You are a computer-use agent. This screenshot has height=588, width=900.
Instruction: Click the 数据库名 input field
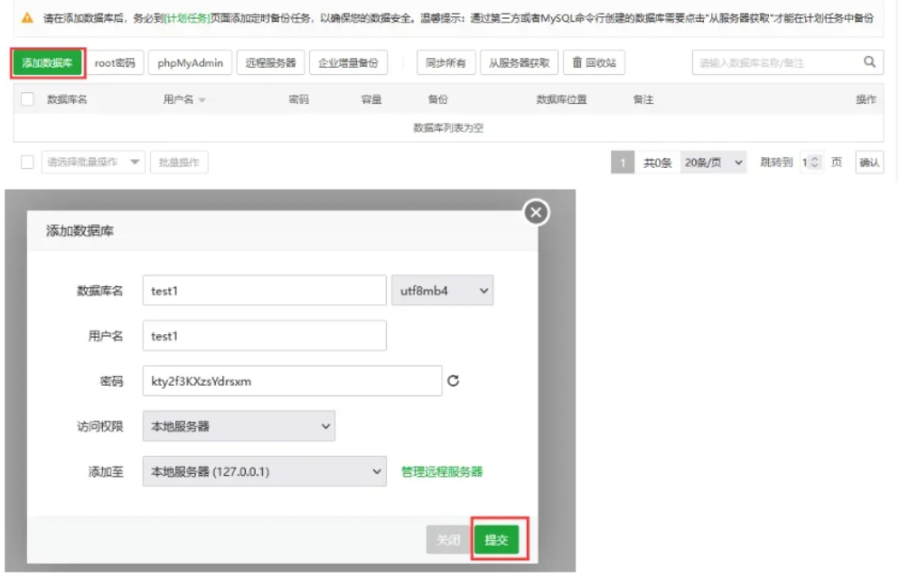(264, 291)
